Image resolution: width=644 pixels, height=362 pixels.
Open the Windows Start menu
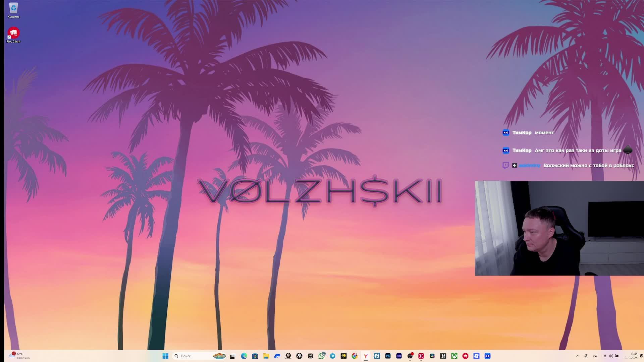pos(165,356)
